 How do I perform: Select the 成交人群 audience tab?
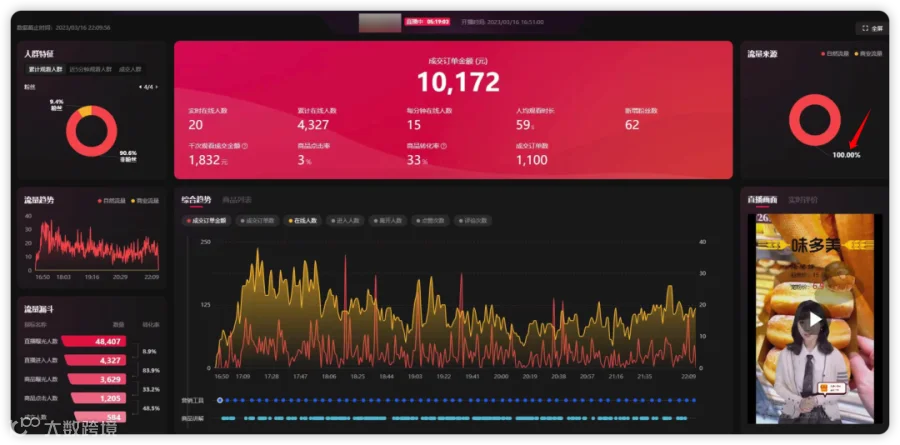tap(130, 69)
